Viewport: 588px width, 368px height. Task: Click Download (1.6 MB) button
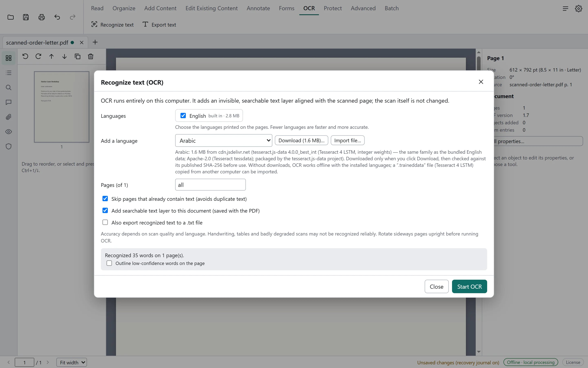(301, 140)
